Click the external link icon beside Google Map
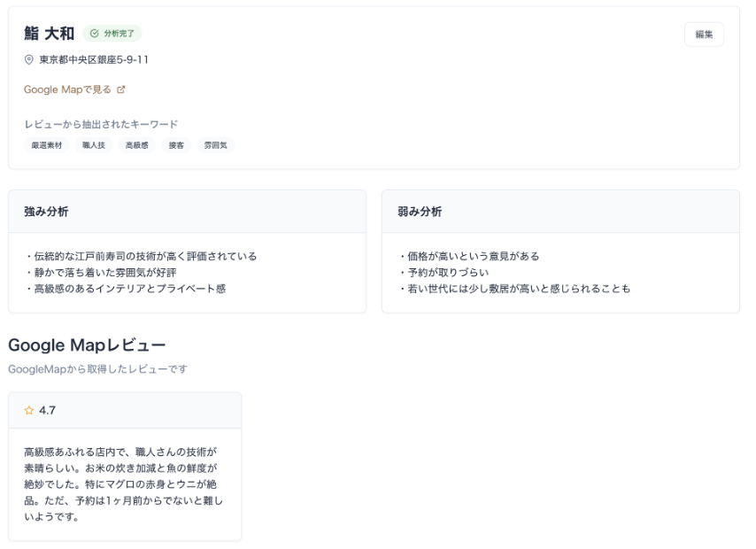The height and width of the screenshot is (549, 756). [121, 89]
